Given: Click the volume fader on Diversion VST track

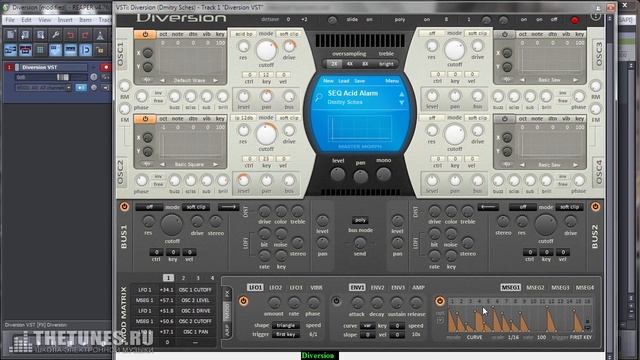Looking at the screenshot, I should pyautogui.click(x=63, y=77).
